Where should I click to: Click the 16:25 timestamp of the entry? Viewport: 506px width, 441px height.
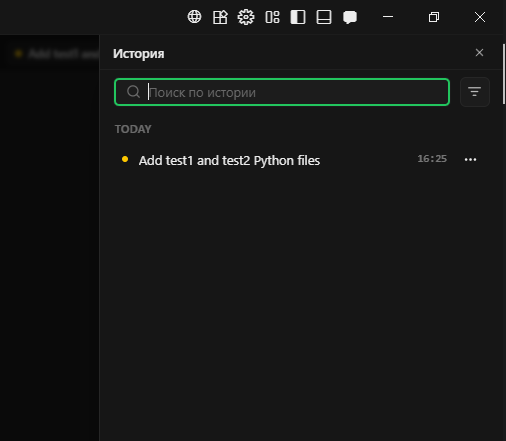coord(432,159)
